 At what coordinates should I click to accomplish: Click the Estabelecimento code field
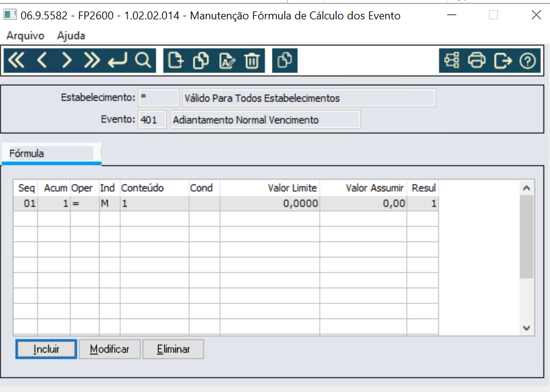(158, 98)
